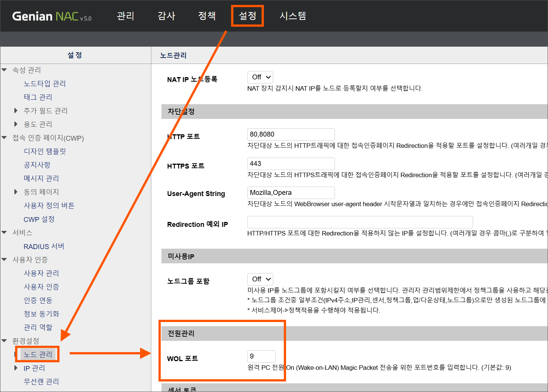Open the 설정 top menu
This screenshot has height=392, width=548.
coord(247,16)
